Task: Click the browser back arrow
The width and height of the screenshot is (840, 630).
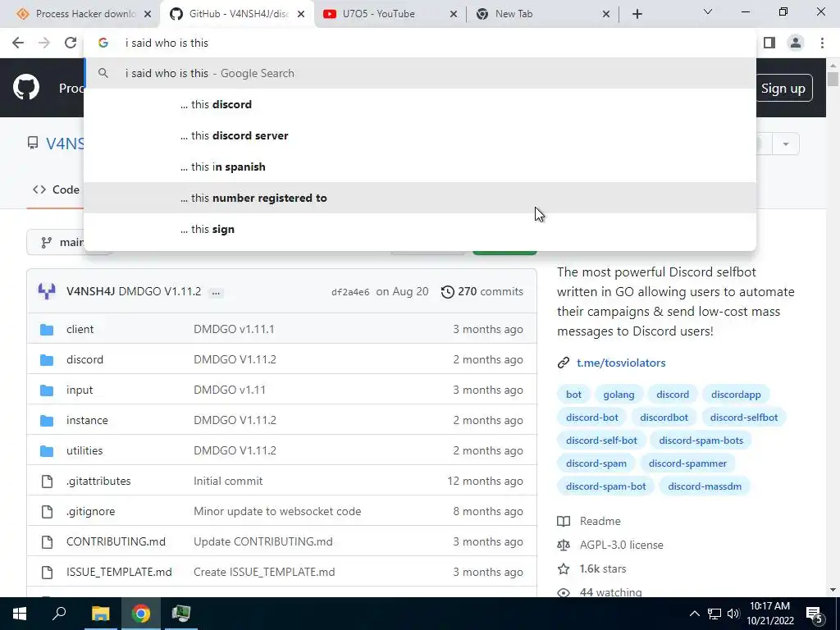Action: click(18, 43)
